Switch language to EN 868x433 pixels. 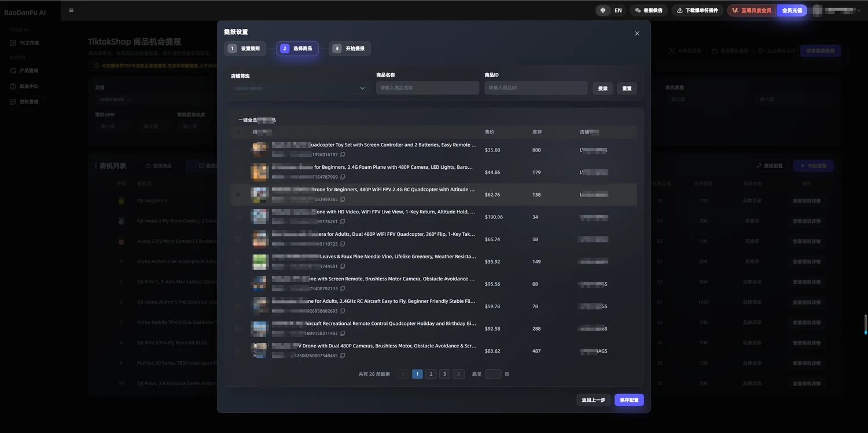point(618,10)
